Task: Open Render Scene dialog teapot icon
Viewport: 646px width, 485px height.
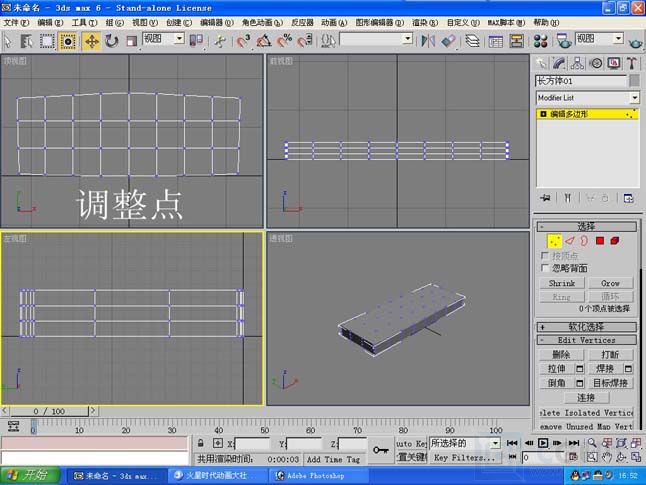Action: [564, 41]
